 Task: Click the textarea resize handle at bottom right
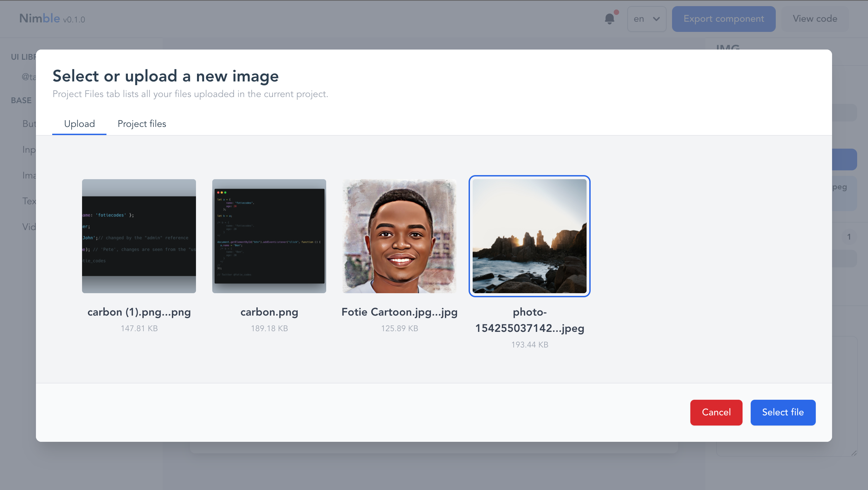click(854, 453)
